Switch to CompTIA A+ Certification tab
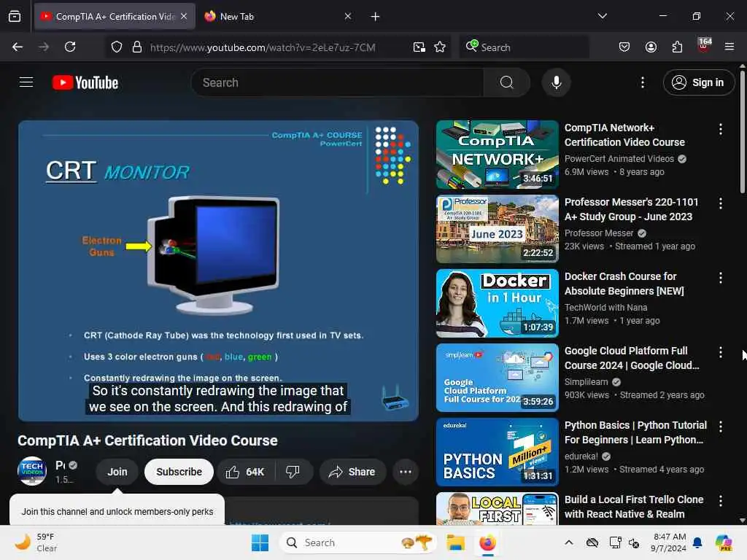This screenshot has width=747, height=560. tap(115, 16)
